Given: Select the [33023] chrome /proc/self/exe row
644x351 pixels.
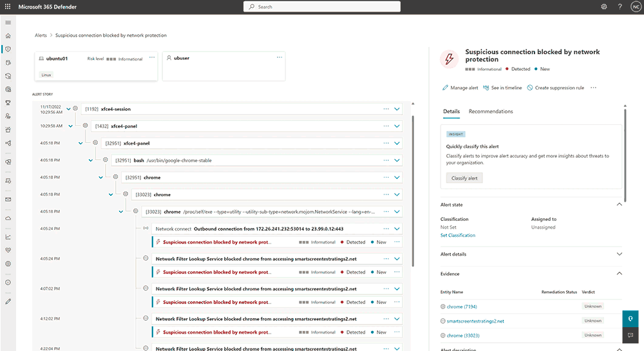Looking at the screenshot, I should pyautogui.click(x=272, y=212).
